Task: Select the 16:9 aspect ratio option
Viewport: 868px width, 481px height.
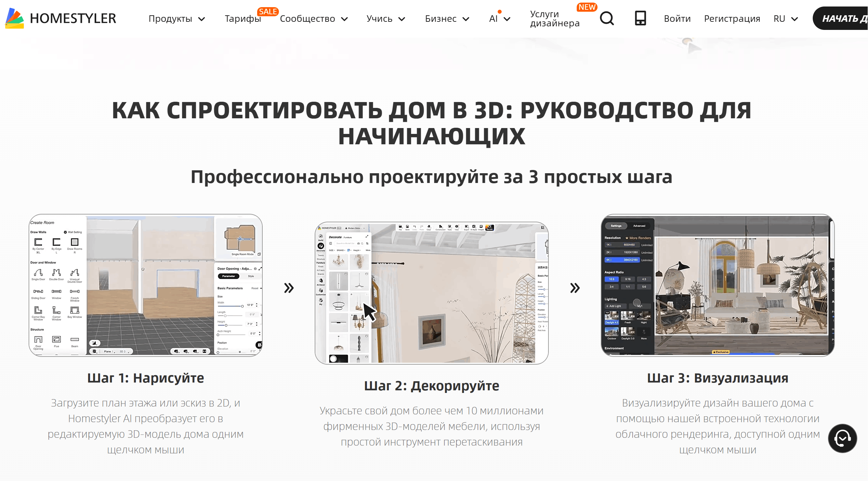Action: [x=612, y=279]
